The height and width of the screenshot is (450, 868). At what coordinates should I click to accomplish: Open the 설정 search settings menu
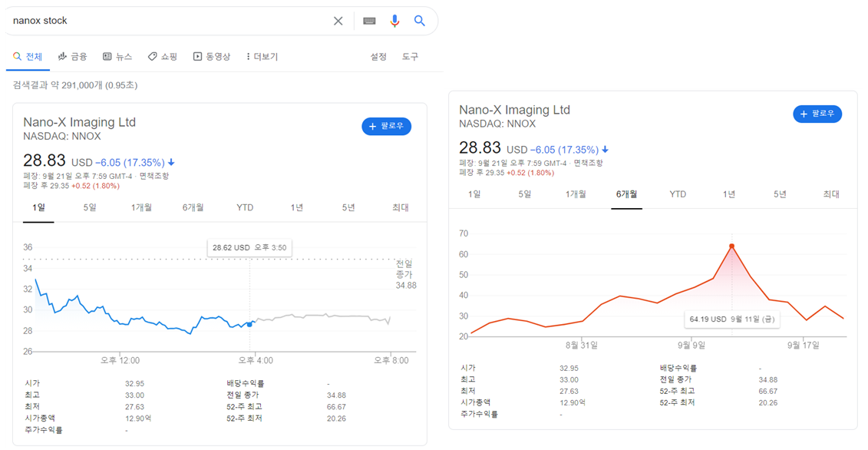(x=378, y=57)
